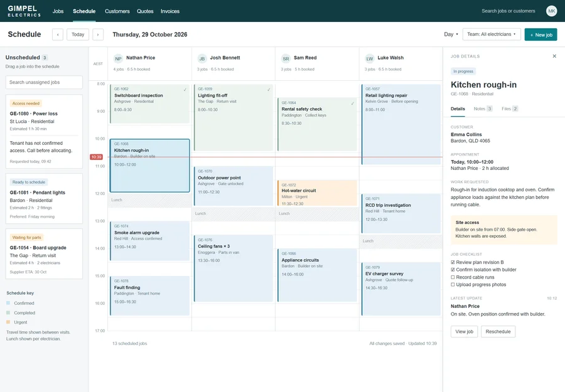Viewport: 565px width, 392px height.
Task: Open the Smoke alarm upgrade job
Action: click(149, 241)
